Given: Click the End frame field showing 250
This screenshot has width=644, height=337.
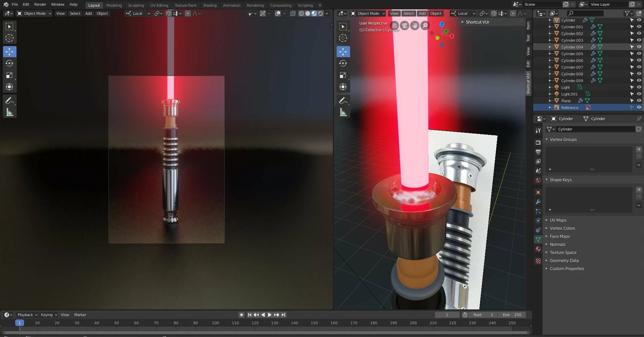Looking at the screenshot, I should 512,315.
